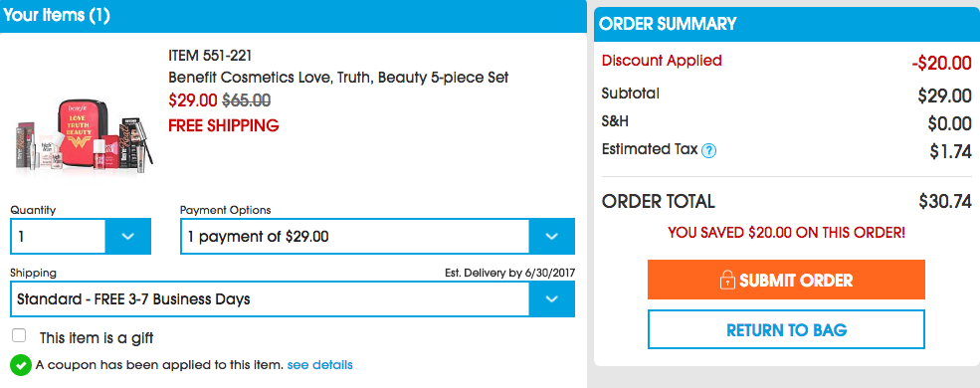Click the lock icon on Submit Order
The image size is (980, 388).
click(727, 280)
